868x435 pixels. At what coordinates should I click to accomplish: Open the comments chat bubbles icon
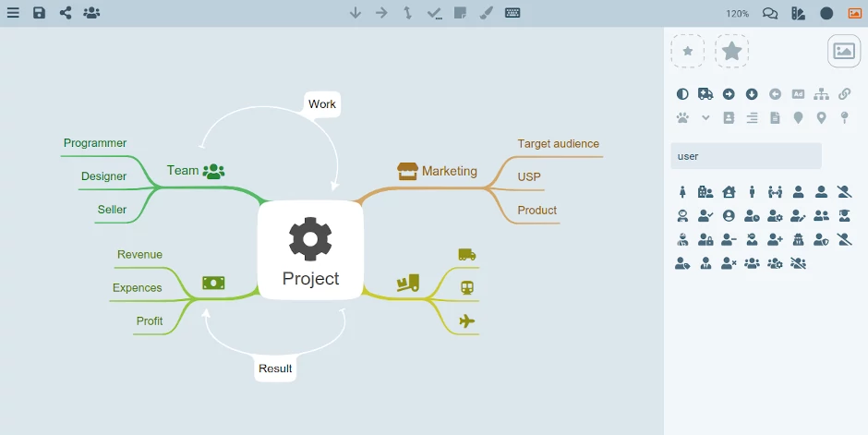point(770,13)
